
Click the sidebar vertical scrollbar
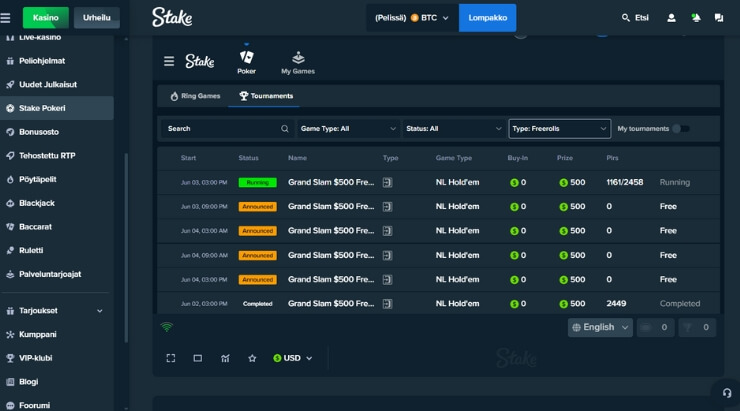pyautogui.click(x=126, y=248)
